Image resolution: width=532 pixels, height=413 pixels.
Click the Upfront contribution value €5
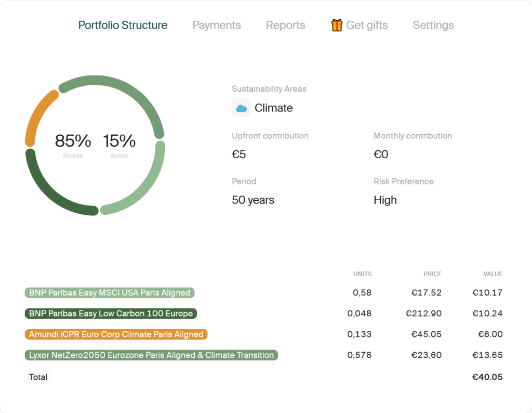239,154
